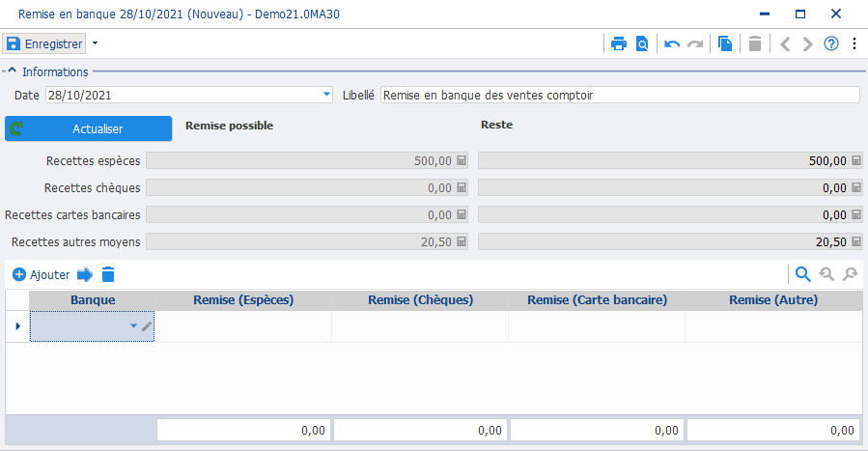The width and height of the screenshot is (868, 451).
Task: Open the Enregistrer dropdown arrow
Action: pyautogui.click(x=96, y=43)
